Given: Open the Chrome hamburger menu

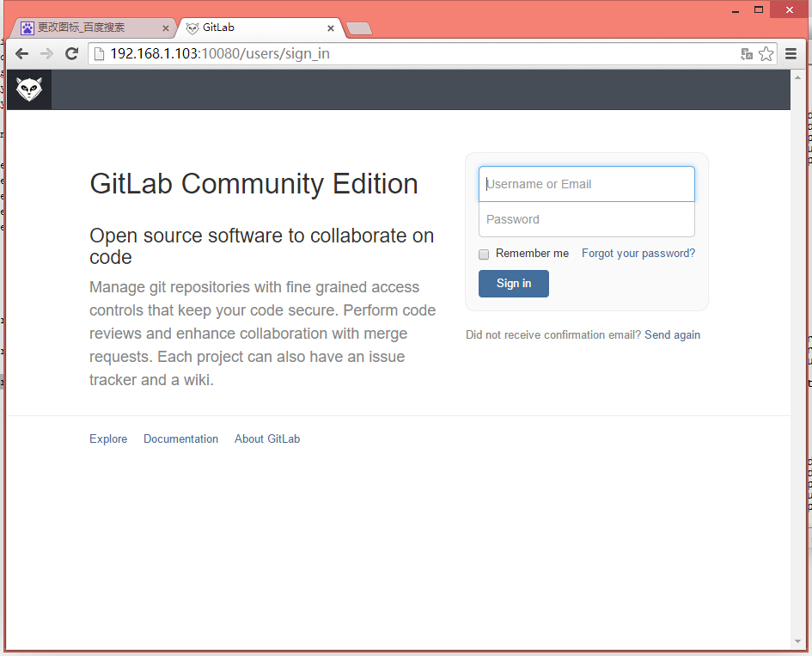Looking at the screenshot, I should 791,54.
